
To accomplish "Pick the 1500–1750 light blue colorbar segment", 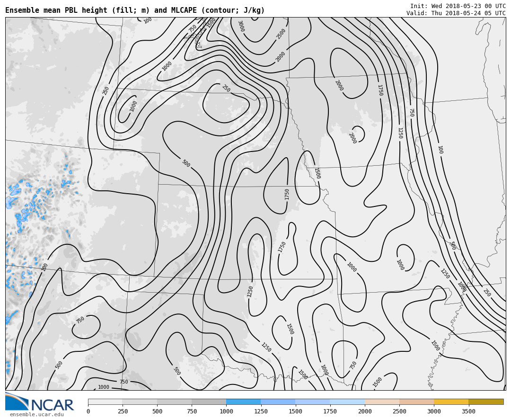I will pyautogui.click(x=313, y=402).
